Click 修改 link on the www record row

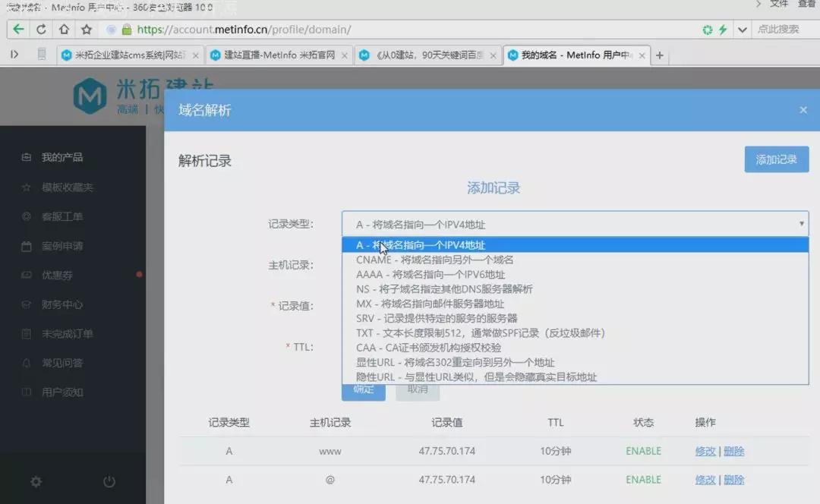705,450
